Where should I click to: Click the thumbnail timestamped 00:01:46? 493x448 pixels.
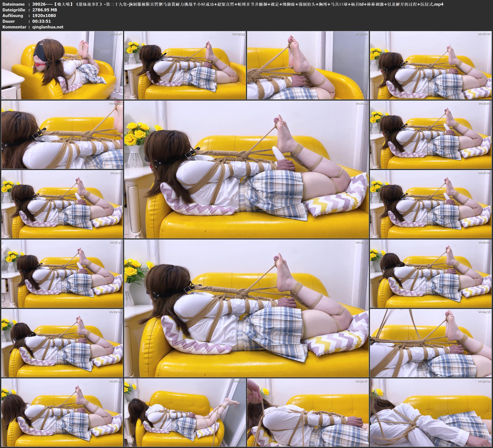coord(62,65)
